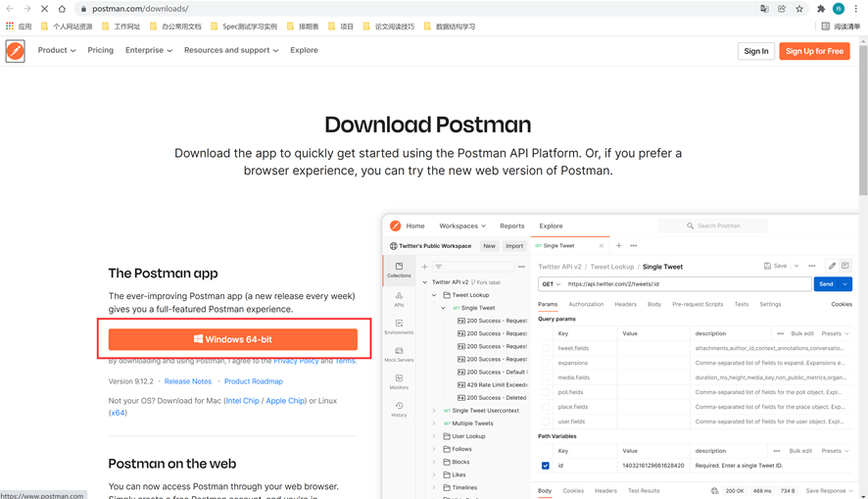Open the 应用 apps grid shortcut
This screenshot has height=499, width=868.
19,26
